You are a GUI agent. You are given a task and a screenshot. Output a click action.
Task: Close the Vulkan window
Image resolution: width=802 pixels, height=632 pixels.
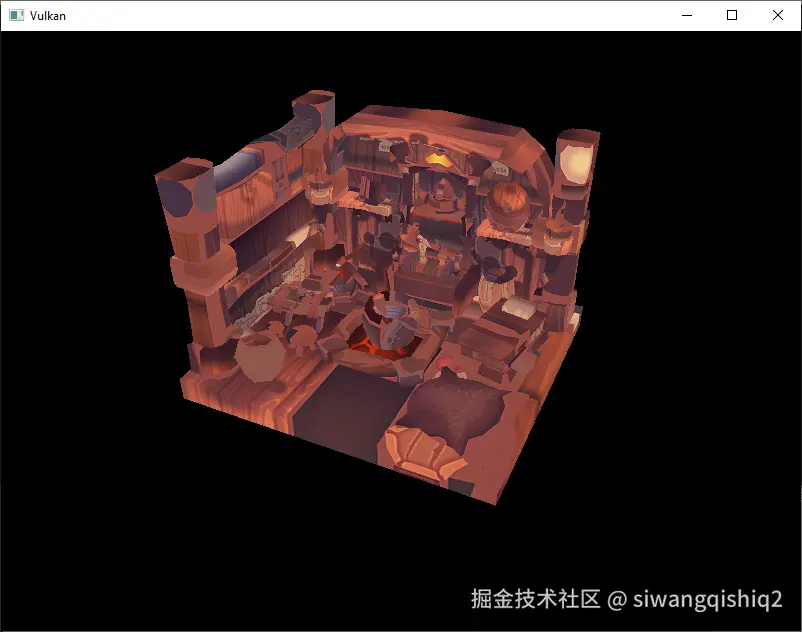(777, 15)
